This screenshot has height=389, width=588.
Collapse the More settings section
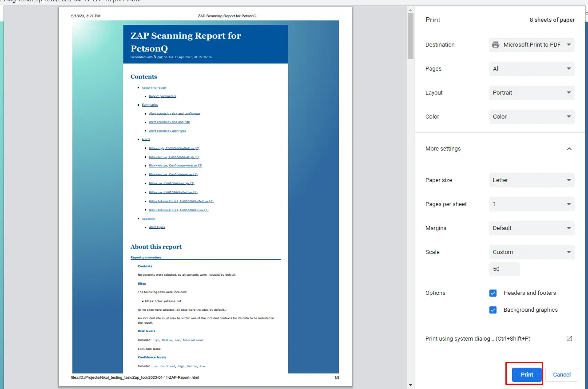(569, 149)
